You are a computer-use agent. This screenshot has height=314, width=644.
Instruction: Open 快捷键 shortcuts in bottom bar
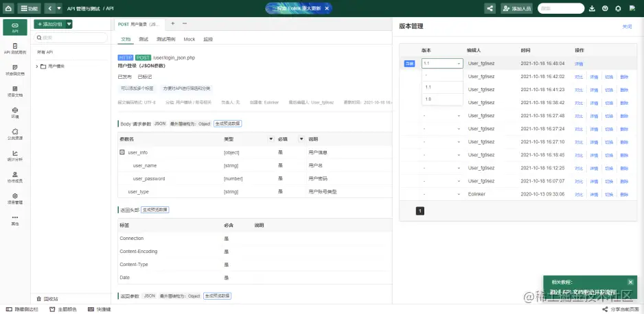coord(100,309)
